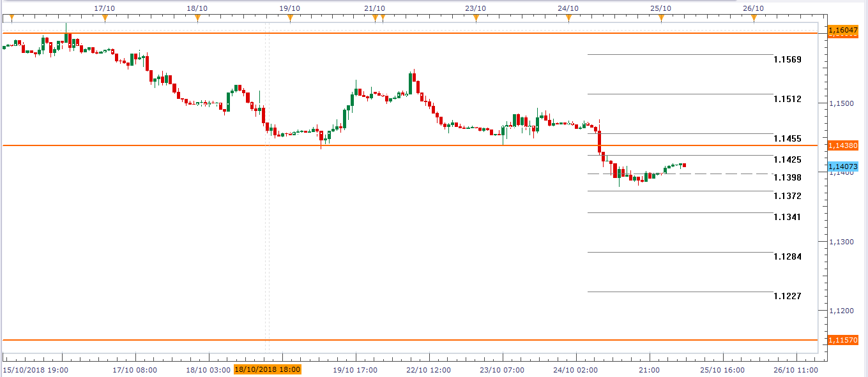
Task: Click the orange marker under 18/10
Action: (197, 18)
